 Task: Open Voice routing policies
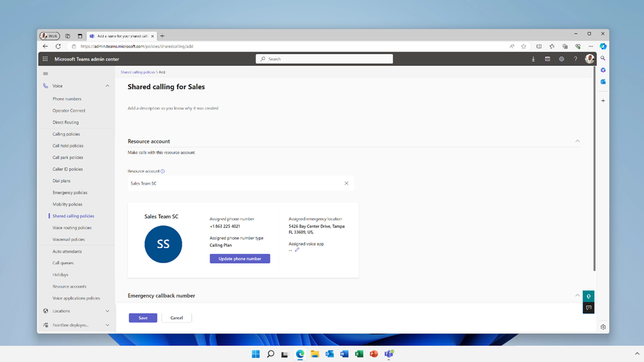click(x=72, y=228)
